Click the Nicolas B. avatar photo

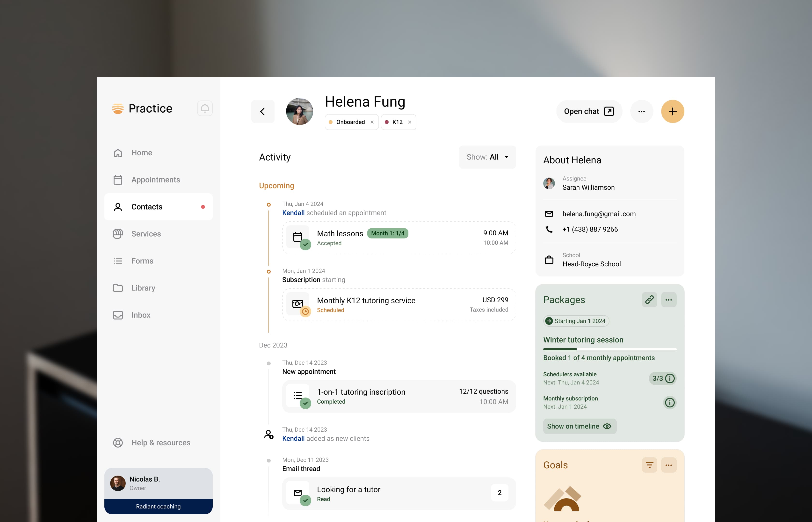pyautogui.click(x=118, y=483)
